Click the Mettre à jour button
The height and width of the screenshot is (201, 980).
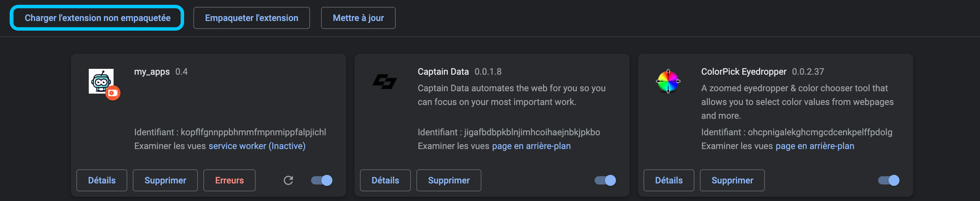coord(358,18)
